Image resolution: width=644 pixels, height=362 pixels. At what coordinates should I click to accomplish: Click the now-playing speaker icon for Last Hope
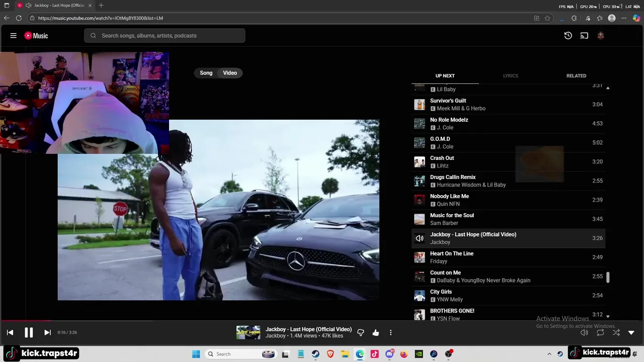point(420,238)
